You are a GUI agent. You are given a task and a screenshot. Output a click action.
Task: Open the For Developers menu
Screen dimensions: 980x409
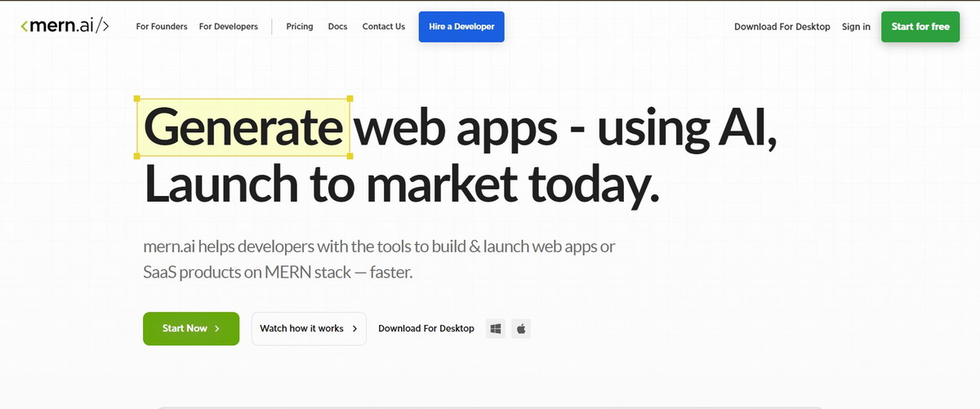tap(229, 26)
